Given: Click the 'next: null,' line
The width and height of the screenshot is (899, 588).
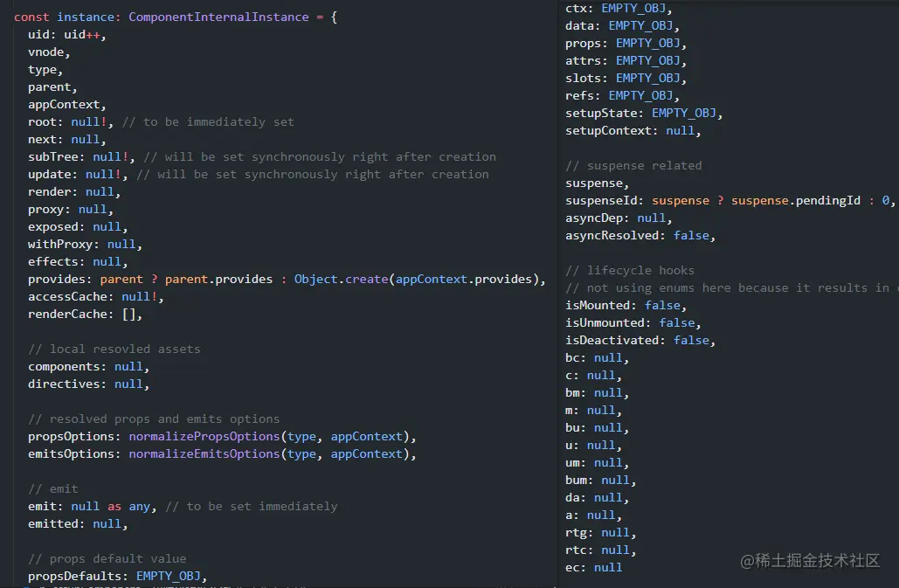Looking at the screenshot, I should [67, 139].
